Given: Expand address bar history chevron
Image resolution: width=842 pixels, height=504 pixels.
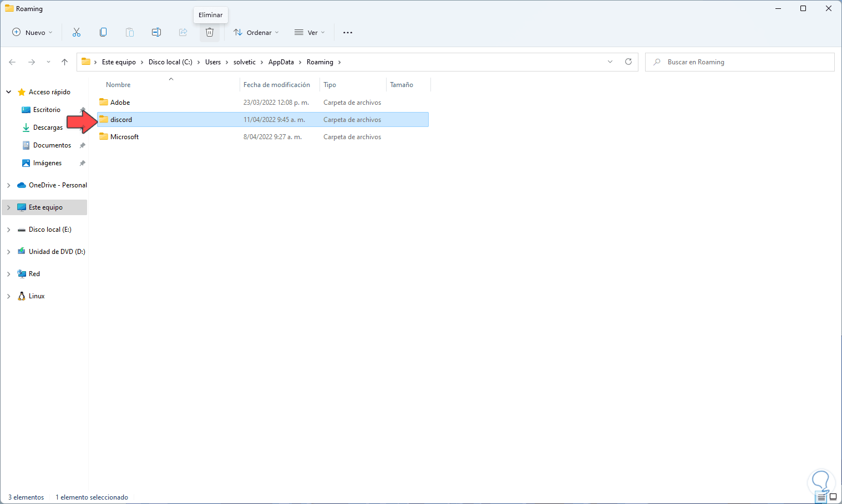Looking at the screenshot, I should coord(610,62).
